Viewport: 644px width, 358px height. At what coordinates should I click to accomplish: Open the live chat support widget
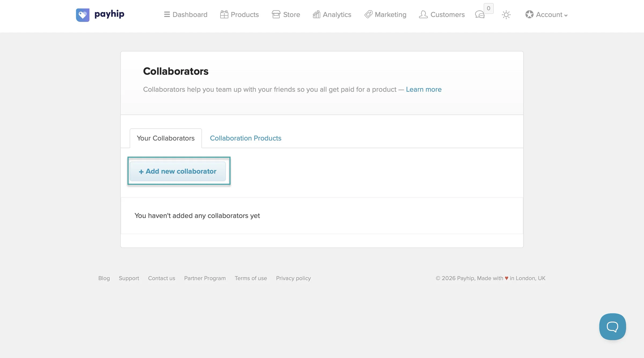[612, 327]
